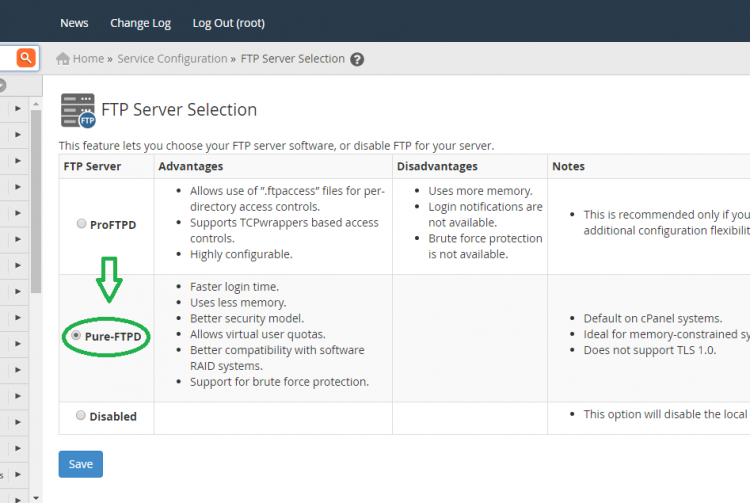750x503 pixels.
Task: Click the Pure-FTPD label text
Action: [113, 337]
